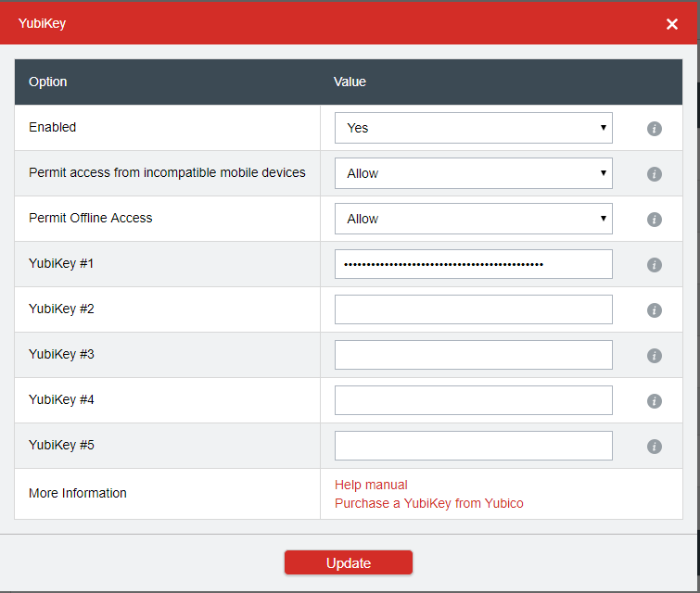The image size is (700, 593).
Task: Click the info icon beside YubiKey #1
Action: tap(654, 265)
